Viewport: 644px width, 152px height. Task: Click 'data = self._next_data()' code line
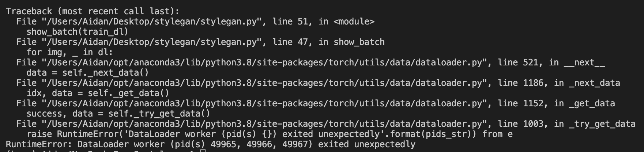tap(87, 73)
